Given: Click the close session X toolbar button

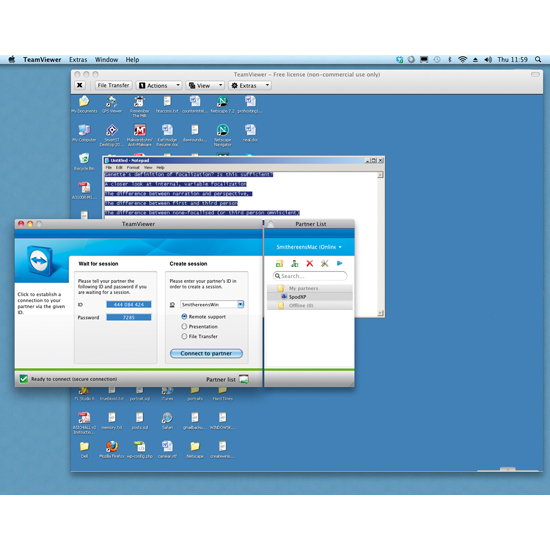Looking at the screenshot, I should (x=80, y=85).
